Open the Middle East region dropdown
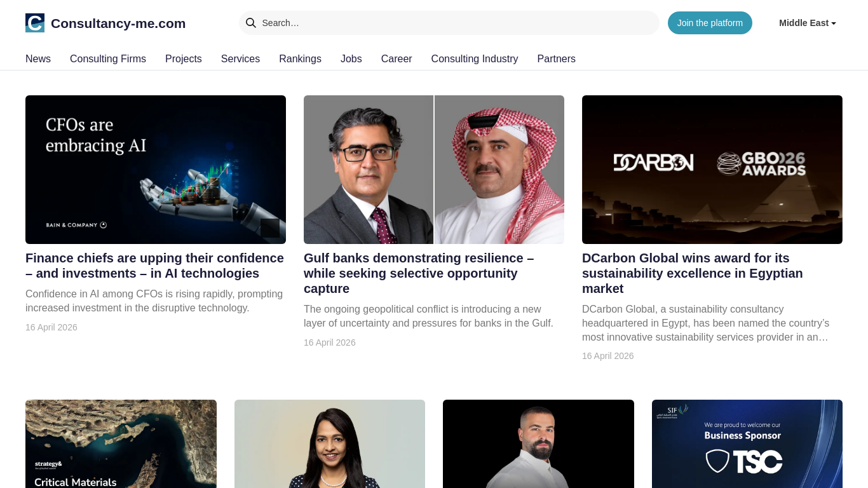 point(808,23)
